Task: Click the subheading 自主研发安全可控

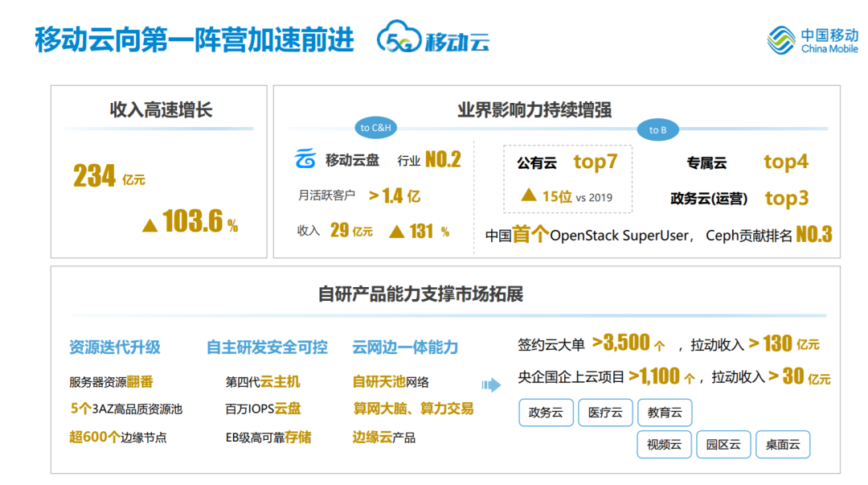Action: click(267, 347)
